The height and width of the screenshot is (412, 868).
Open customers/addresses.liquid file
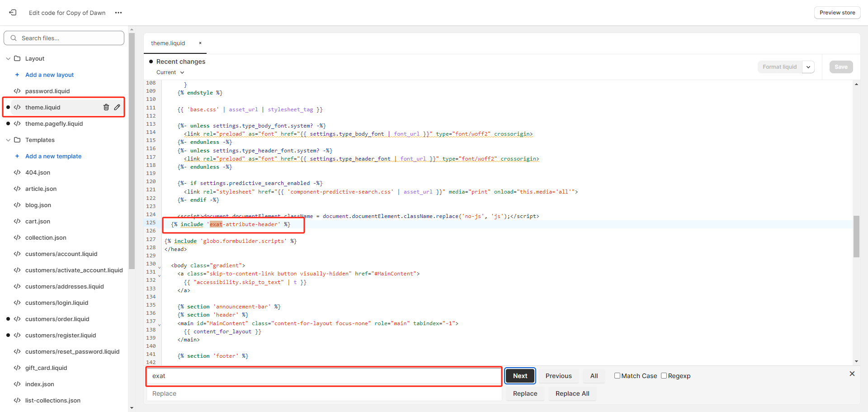point(64,286)
